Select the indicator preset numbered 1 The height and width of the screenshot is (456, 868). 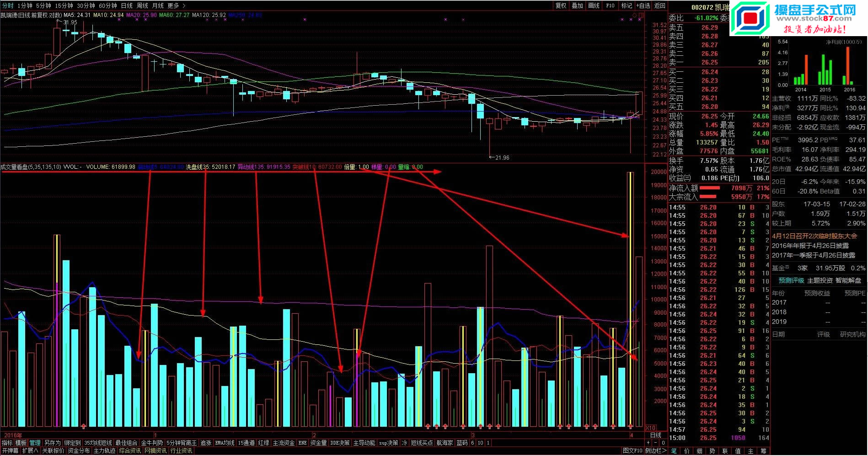pyautogui.click(x=488, y=443)
